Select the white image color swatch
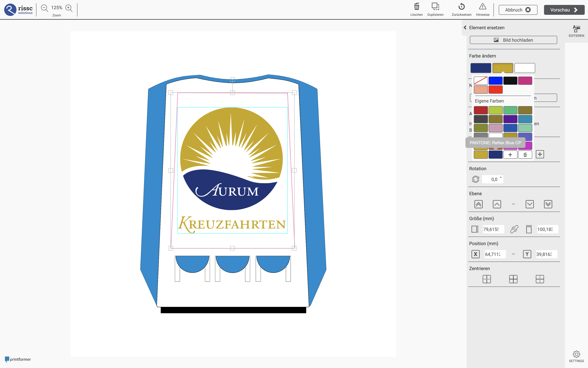588x368 pixels. point(525,68)
